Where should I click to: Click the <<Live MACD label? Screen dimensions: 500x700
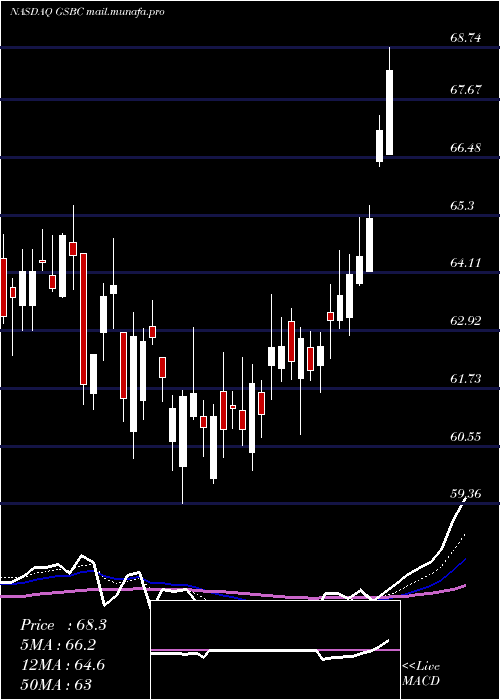click(421, 673)
